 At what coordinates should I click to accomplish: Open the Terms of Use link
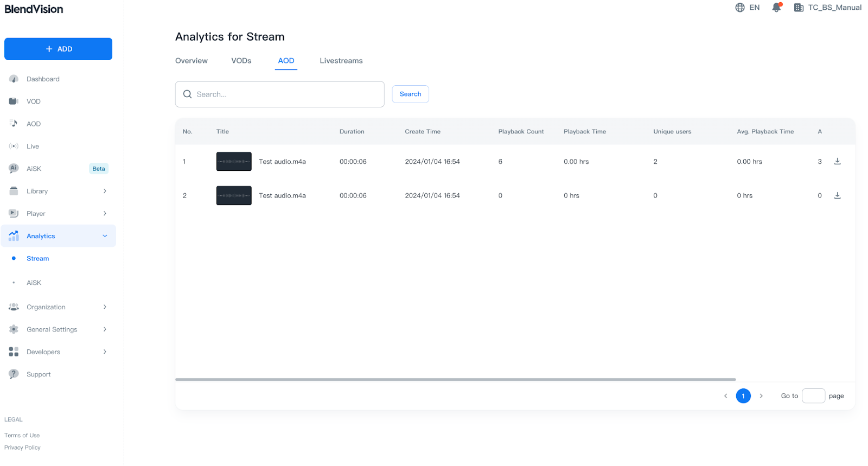(22, 436)
